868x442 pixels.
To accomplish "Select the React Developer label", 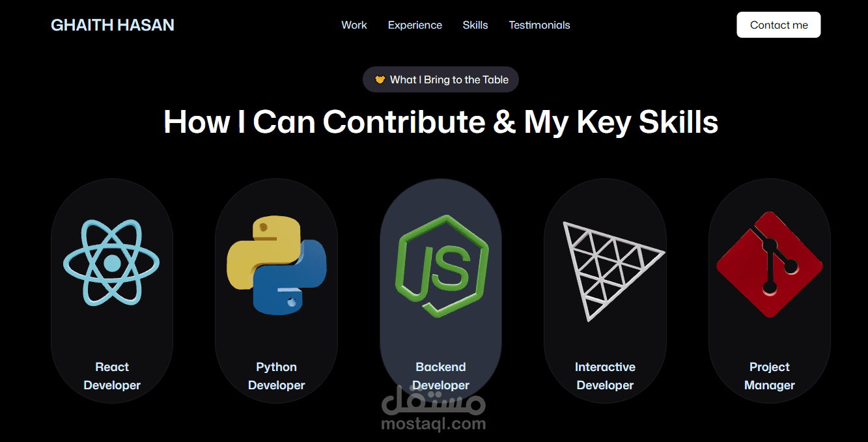I will (x=112, y=376).
